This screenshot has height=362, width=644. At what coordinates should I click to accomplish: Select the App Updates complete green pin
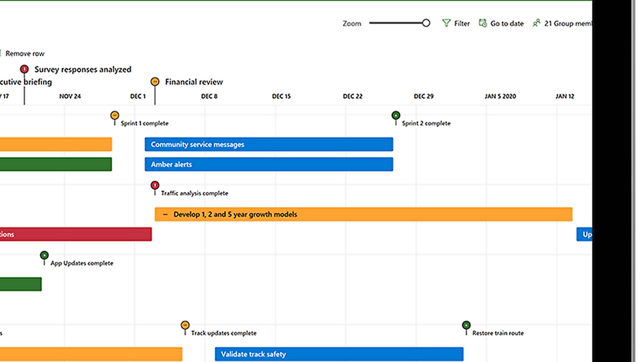pyautogui.click(x=44, y=255)
